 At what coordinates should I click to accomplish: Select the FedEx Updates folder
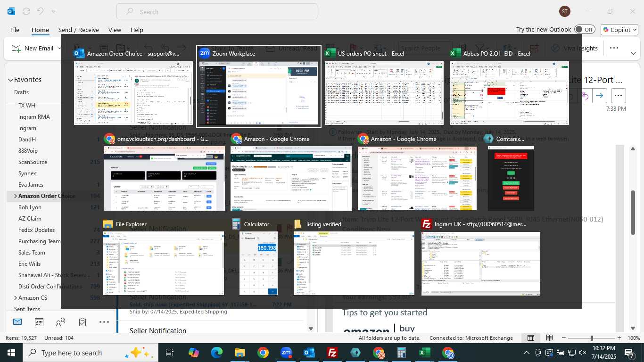coord(37,230)
